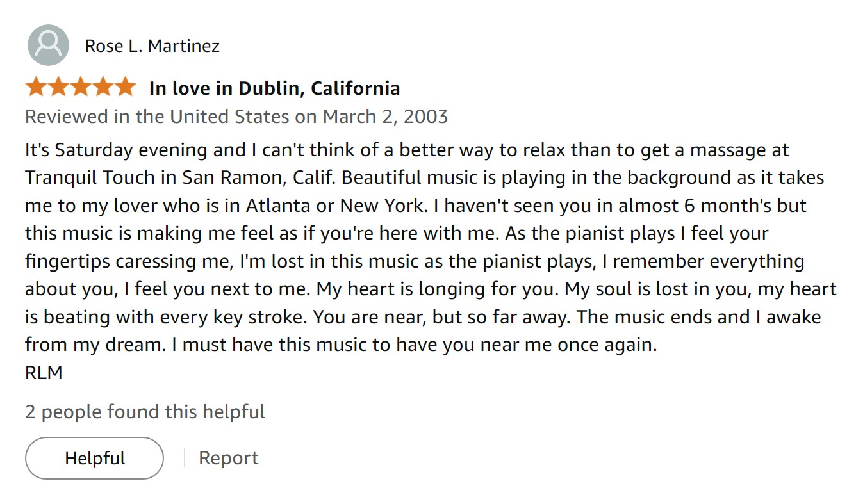Open the review title In love in Dublin, California
This screenshot has height=504, width=856.
point(274,88)
